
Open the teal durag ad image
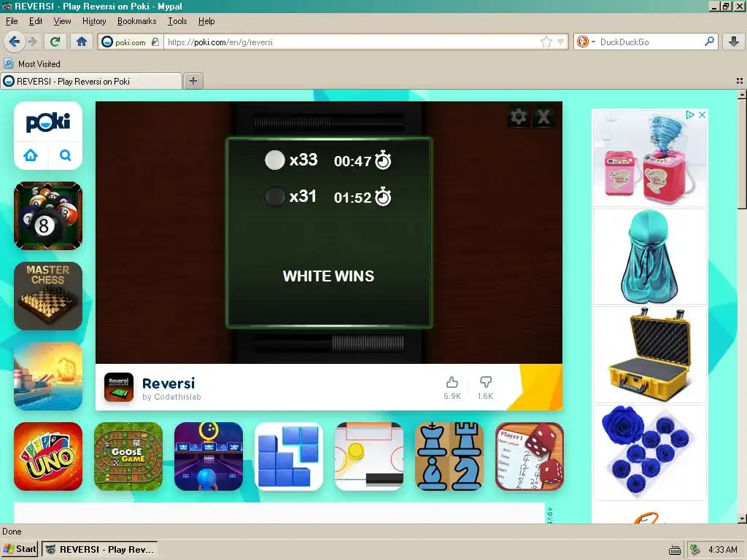coord(650,257)
